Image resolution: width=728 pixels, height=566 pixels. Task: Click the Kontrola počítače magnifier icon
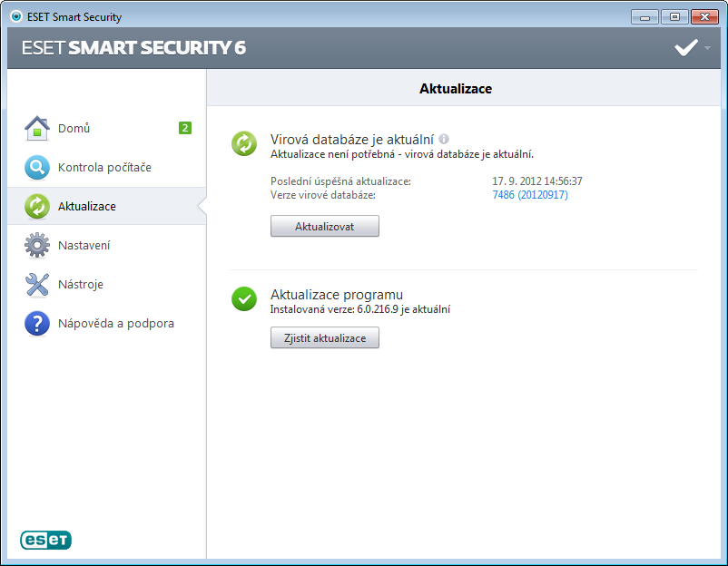coord(37,168)
